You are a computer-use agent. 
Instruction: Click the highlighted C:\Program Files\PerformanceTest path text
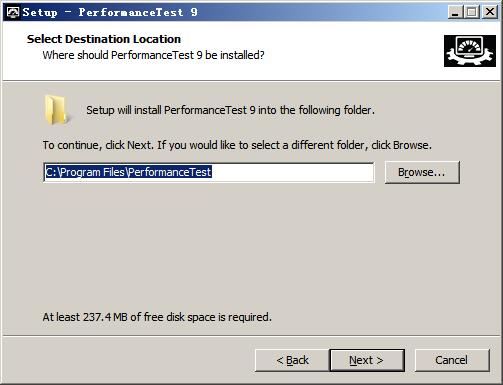pyautogui.click(x=128, y=172)
